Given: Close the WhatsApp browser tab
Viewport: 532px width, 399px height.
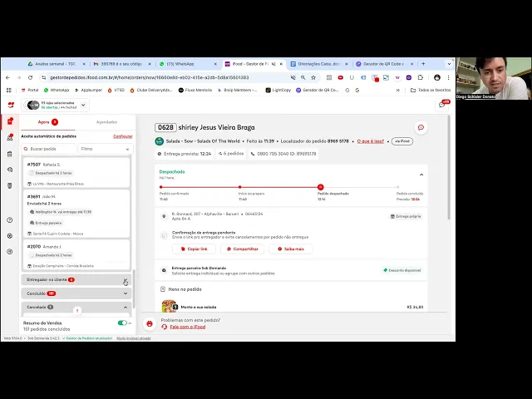Looking at the screenshot, I should (x=215, y=64).
